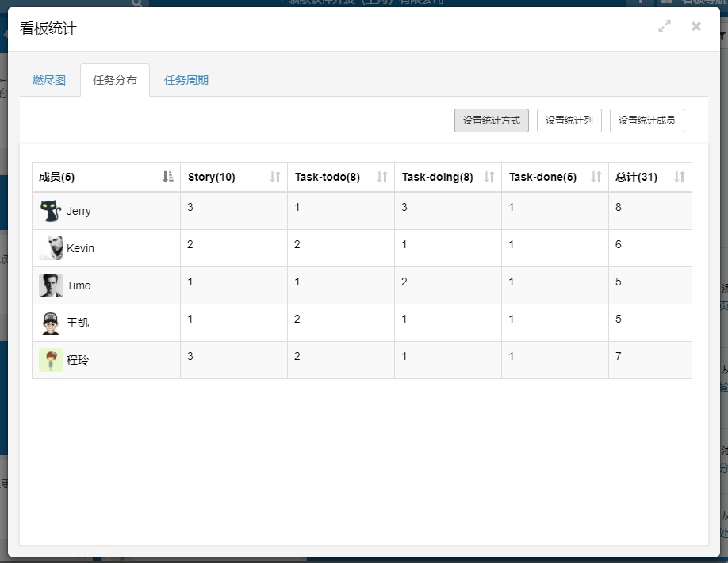This screenshot has width=728, height=563.
Task: Select the 任务分布 tab
Action: [x=115, y=80]
